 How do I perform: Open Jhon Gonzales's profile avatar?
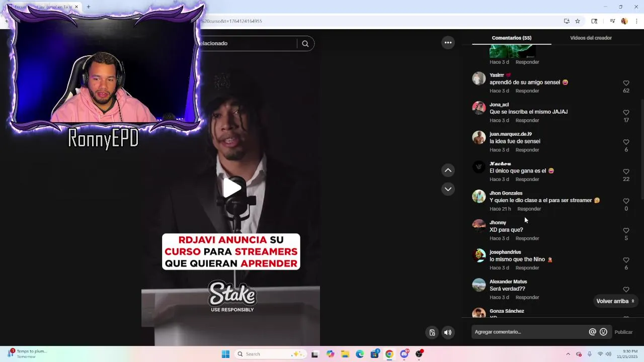[x=479, y=197]
